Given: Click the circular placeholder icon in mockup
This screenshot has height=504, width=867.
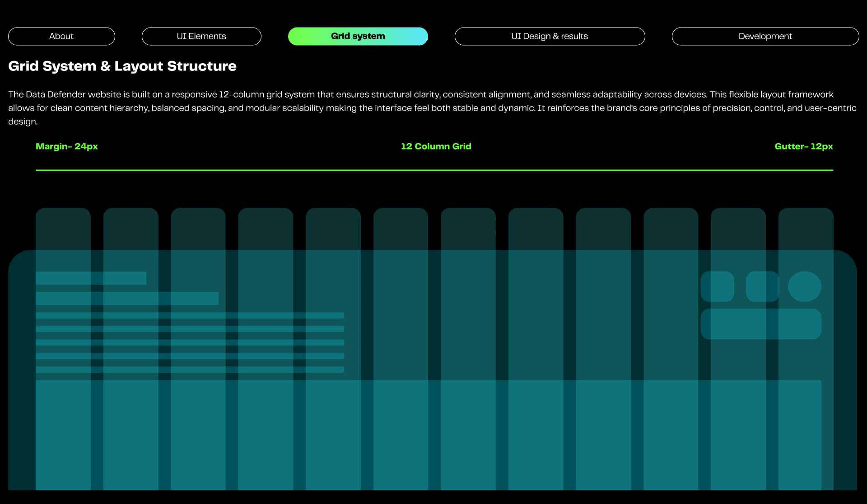Looking at the screenshot, I should (x=804, y=286).
